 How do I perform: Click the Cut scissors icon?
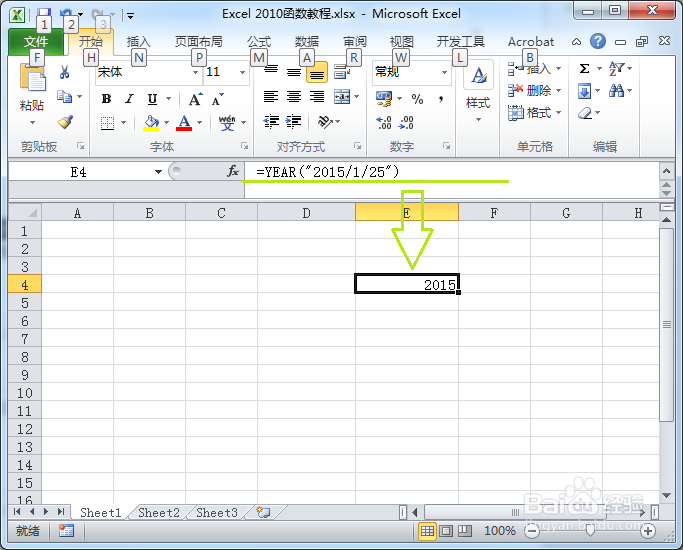click(64, 72)
